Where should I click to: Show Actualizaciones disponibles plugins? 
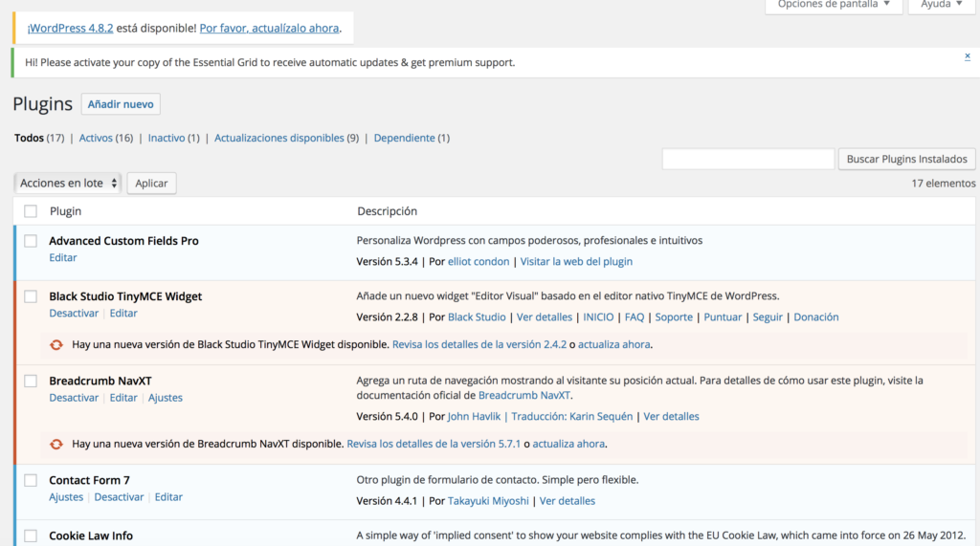[278, 138]
